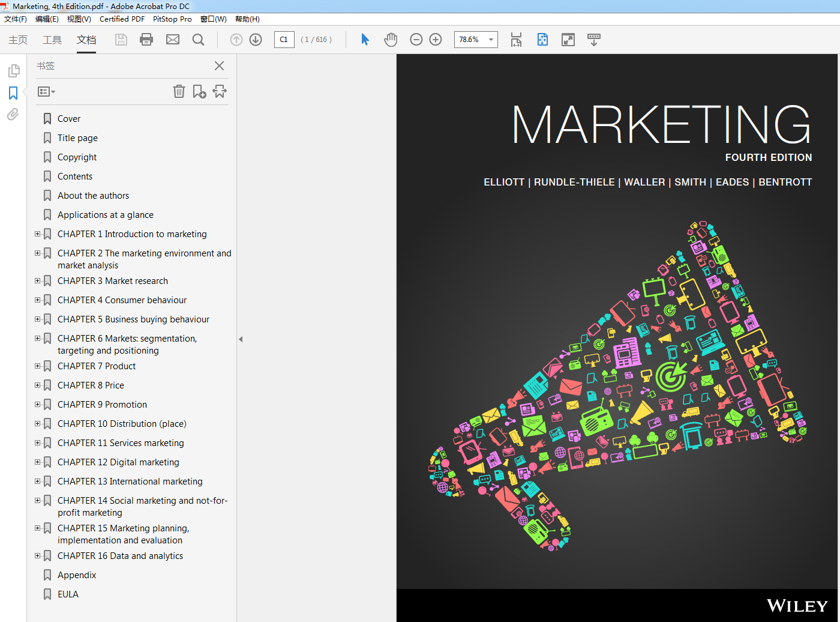Expand CHAPTER 3 Market research
Screen dimensions: 840x622
click(x=37, y=281)
